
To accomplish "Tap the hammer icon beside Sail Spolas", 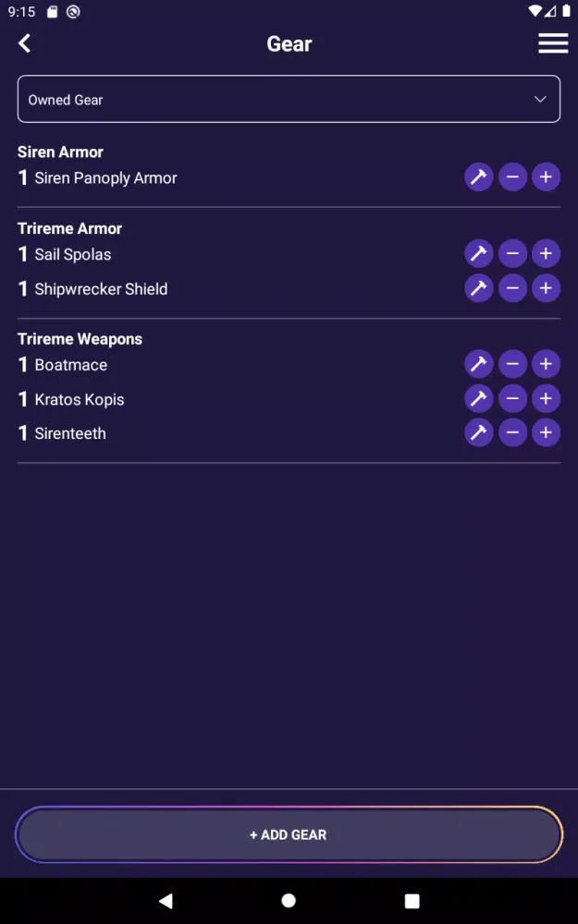I will click(x=478, y=254).
